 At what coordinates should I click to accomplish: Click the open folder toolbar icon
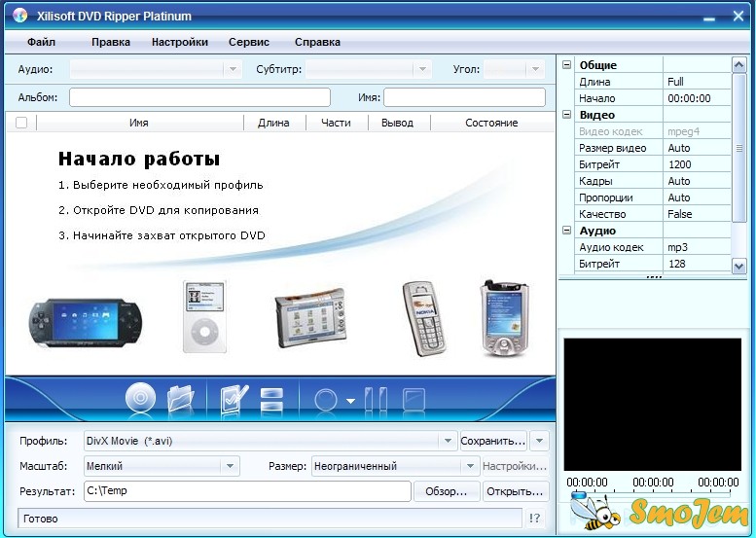pyautogui.click(x=180, y=397)
